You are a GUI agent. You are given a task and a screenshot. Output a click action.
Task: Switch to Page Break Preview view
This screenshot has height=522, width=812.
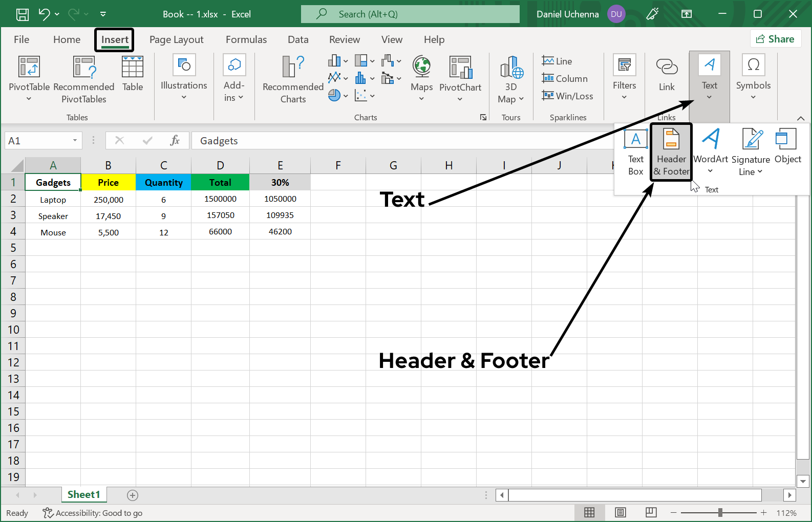[x=651, y=512]
